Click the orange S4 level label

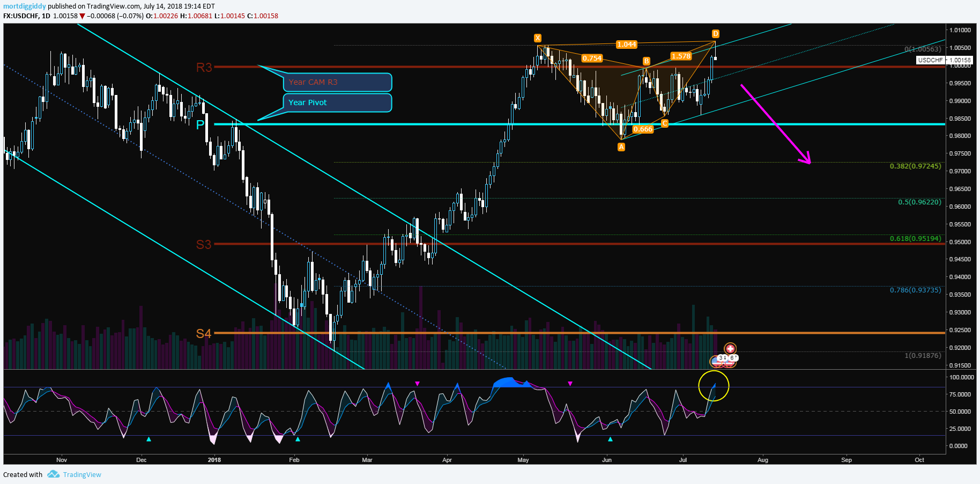click(x=204, y=334)
